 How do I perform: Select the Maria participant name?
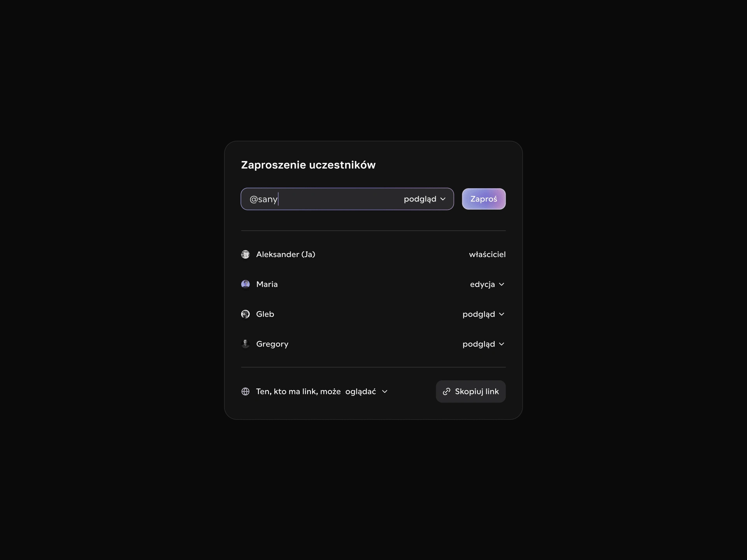tap(267, 284)
